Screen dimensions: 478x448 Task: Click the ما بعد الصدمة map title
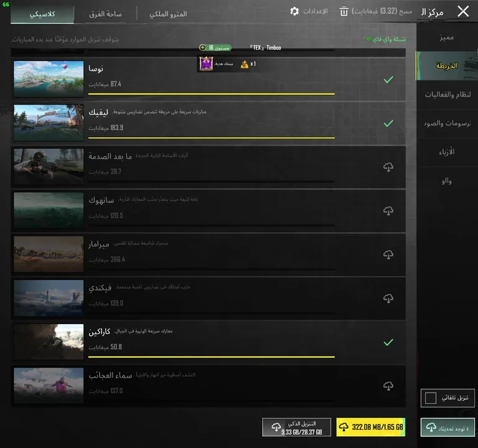pyautogui.click(x=110, y=156)
